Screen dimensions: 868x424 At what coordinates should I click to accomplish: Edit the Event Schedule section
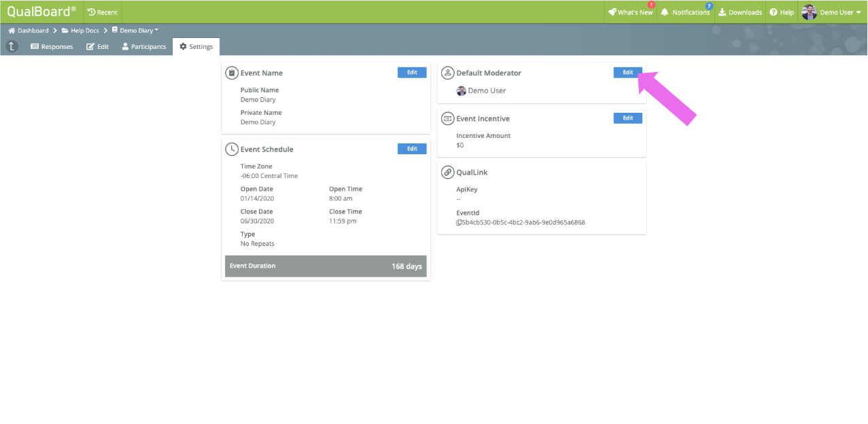pyautogui.click(x=412, y=149)
